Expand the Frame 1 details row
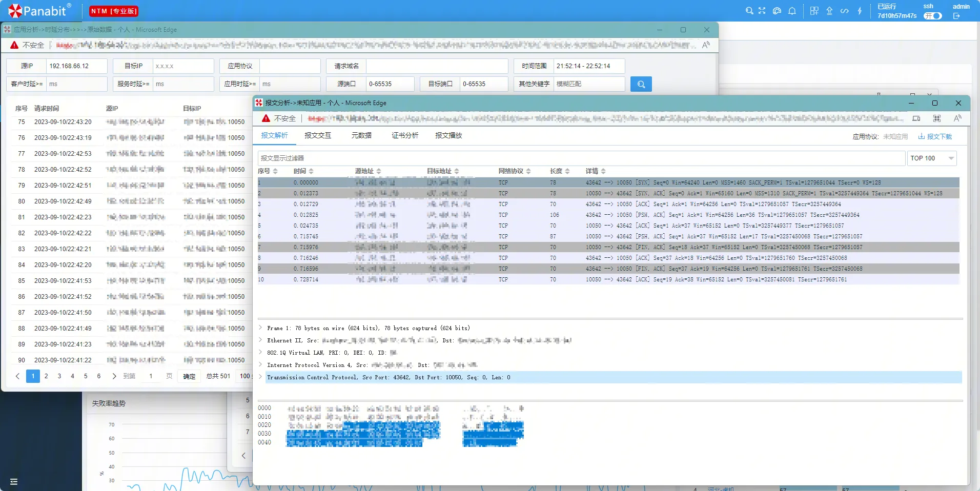Screen dimensions: 980x491 pyautogui.click(x=261, y=328)
